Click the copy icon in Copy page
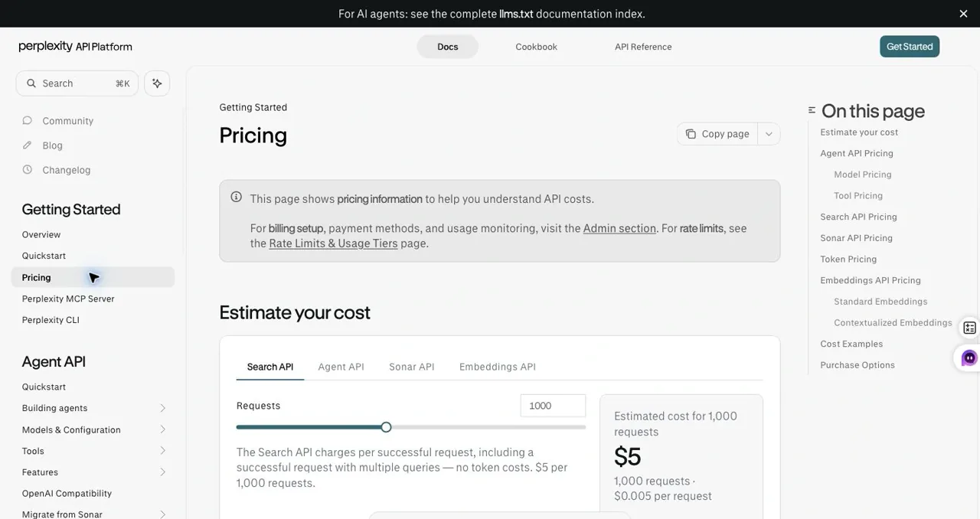The image size is (980, 519). (x=691, y=134)
